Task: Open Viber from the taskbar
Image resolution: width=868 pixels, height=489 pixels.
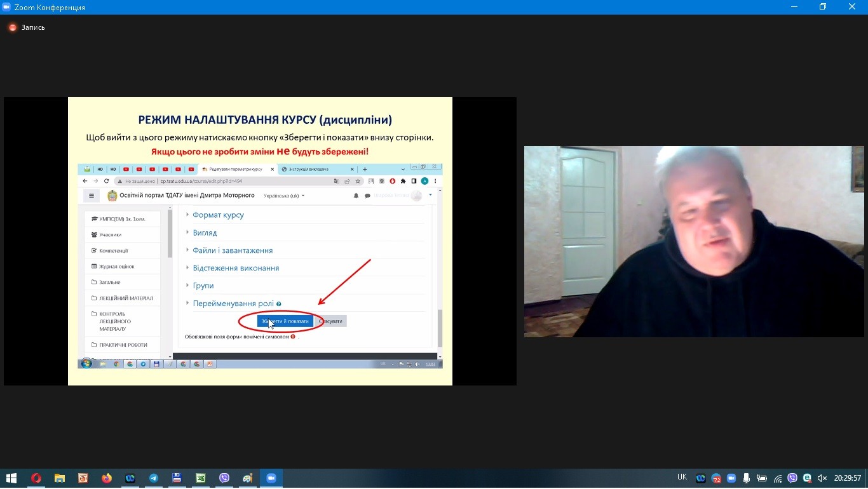Action: tap(224, 478)
